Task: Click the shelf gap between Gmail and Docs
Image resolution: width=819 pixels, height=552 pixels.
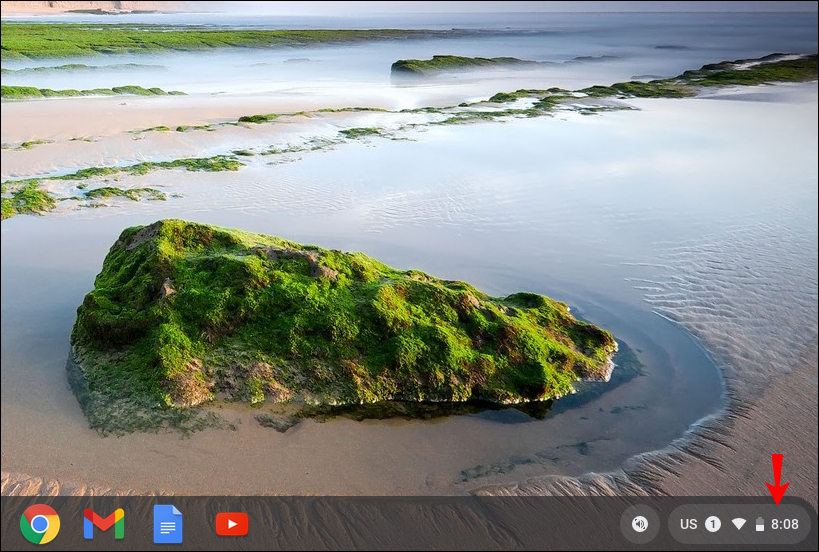Action: [x=137, y=524]
